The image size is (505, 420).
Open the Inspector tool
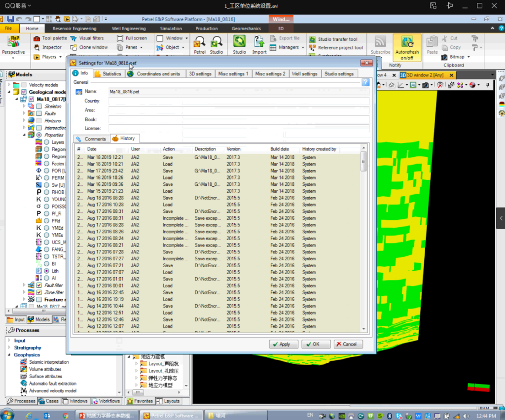pos(47,47)
